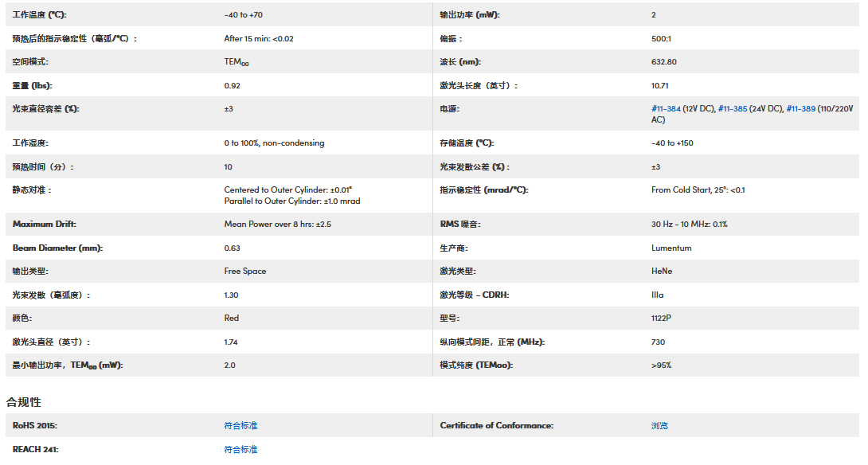Click the 'RoHS 2015:' label
The height and width of the screenshot is (465, 868).
pos(35,426)
